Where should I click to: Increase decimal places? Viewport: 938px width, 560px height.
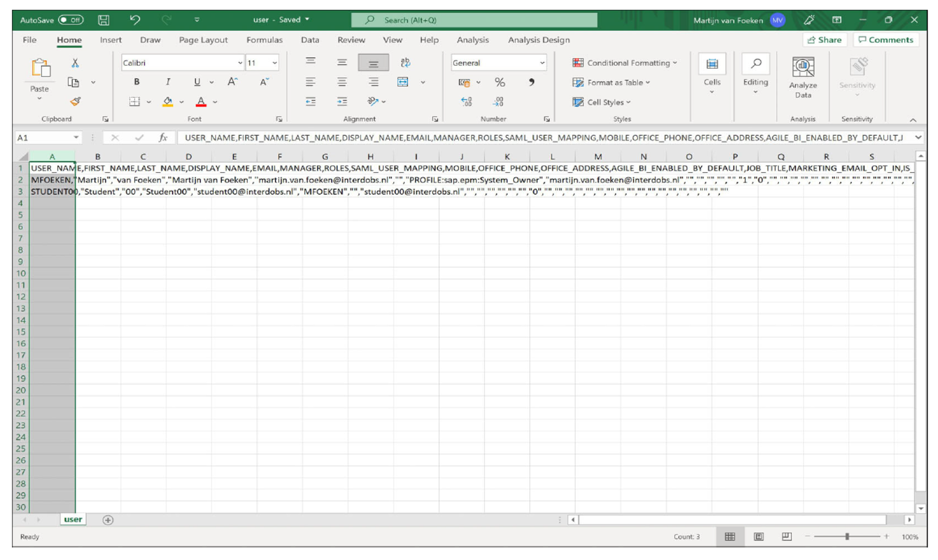click(466, 102)
